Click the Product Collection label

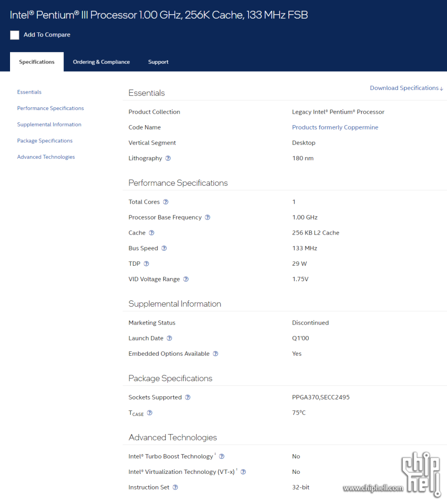coord(154,112)
